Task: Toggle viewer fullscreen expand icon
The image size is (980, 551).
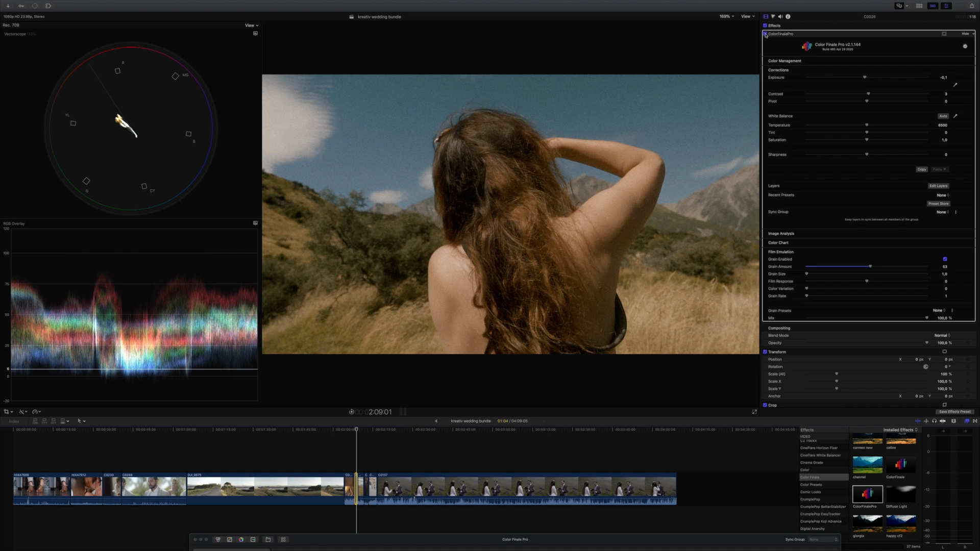Action: pos(754,412)
